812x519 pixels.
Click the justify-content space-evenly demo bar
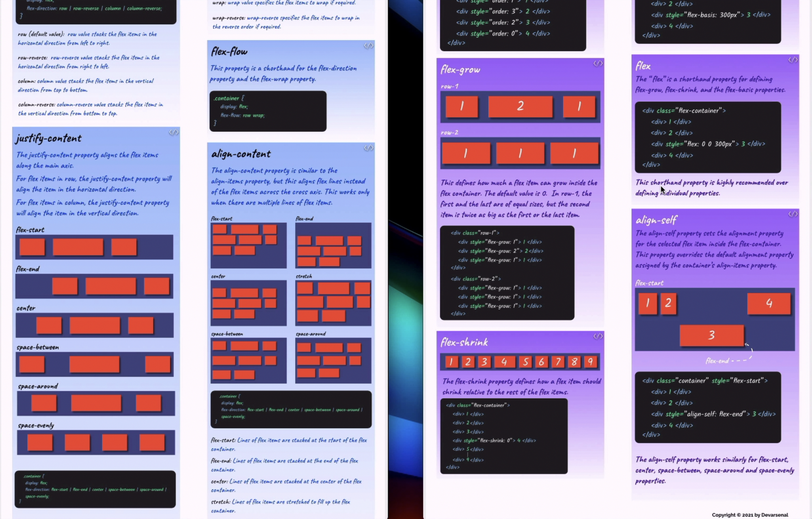(x=96, y=442)
